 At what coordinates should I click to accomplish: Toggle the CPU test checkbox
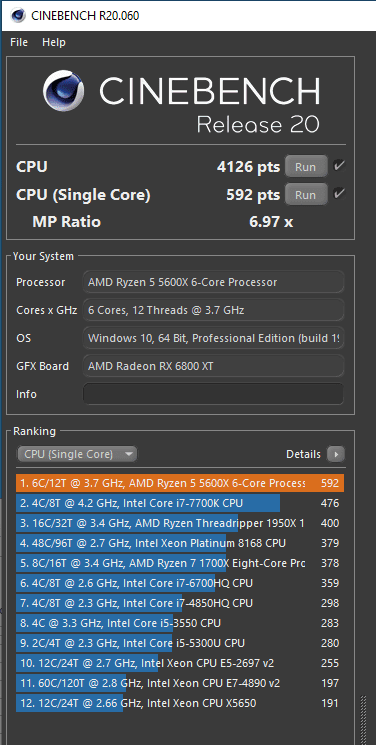pyautogui.click(x=339, y=166)
